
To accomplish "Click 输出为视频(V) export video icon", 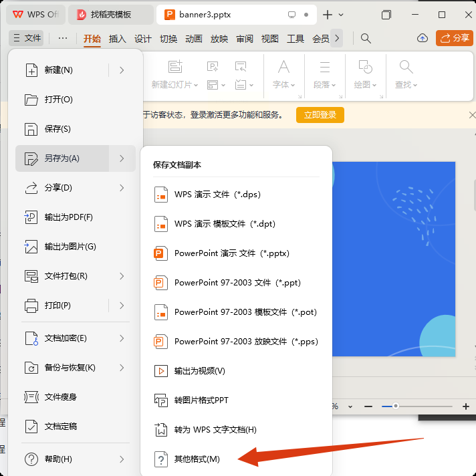I will pos(161,371).
